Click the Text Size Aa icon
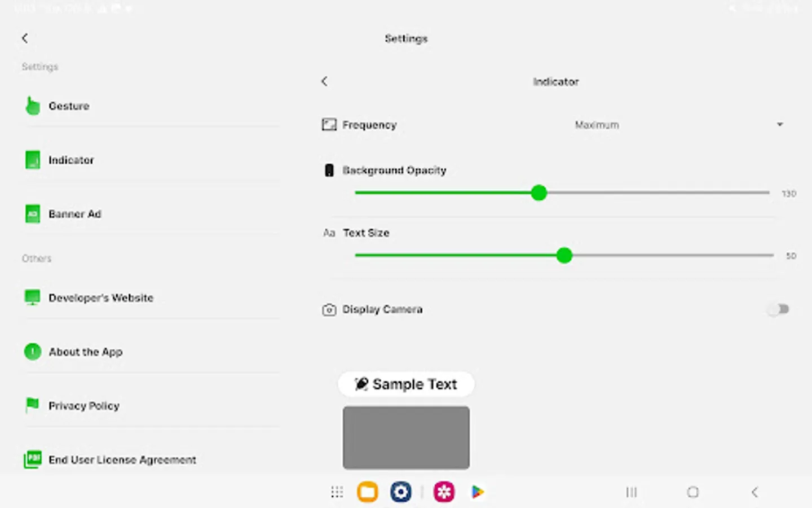This screenshot has height=508, width=812. (329, 233)
